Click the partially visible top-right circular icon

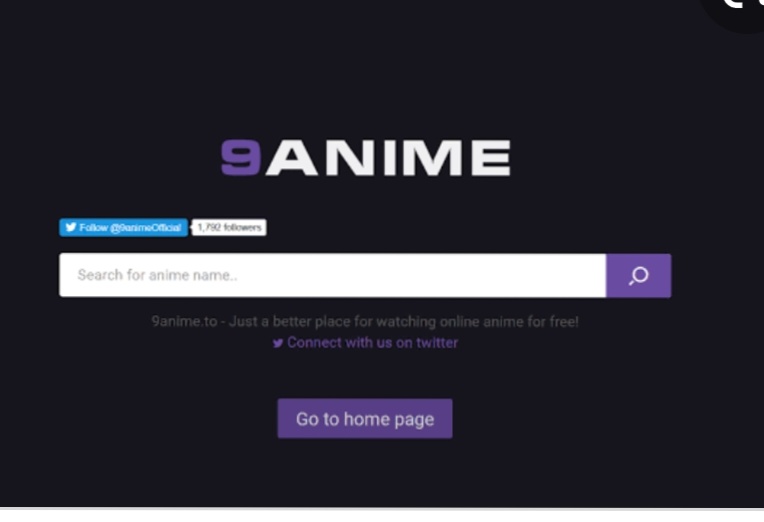click(736, 12)
